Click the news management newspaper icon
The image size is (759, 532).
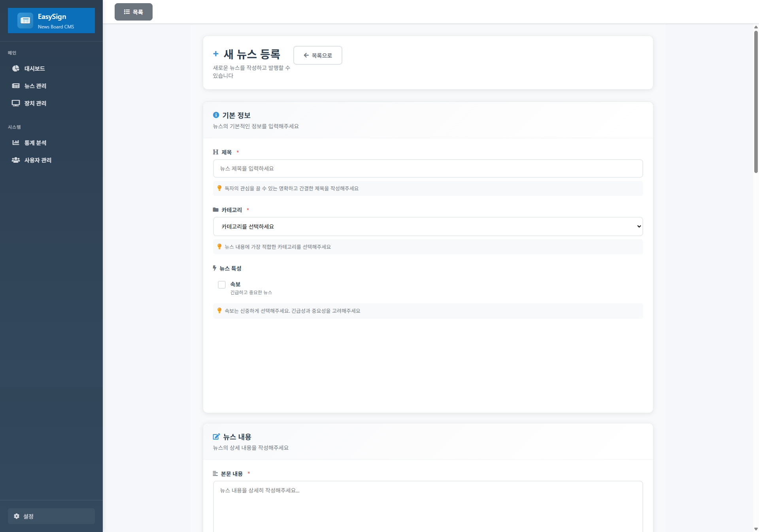[x=16, y=86]
